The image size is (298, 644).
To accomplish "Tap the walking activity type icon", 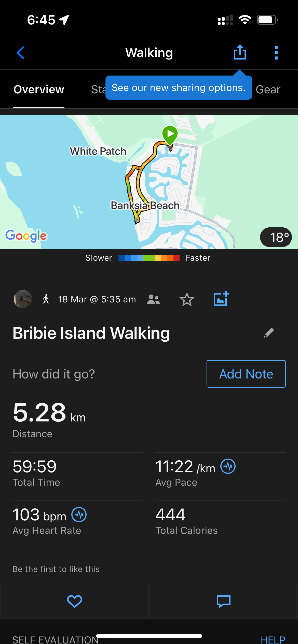I will click(46, 299).
